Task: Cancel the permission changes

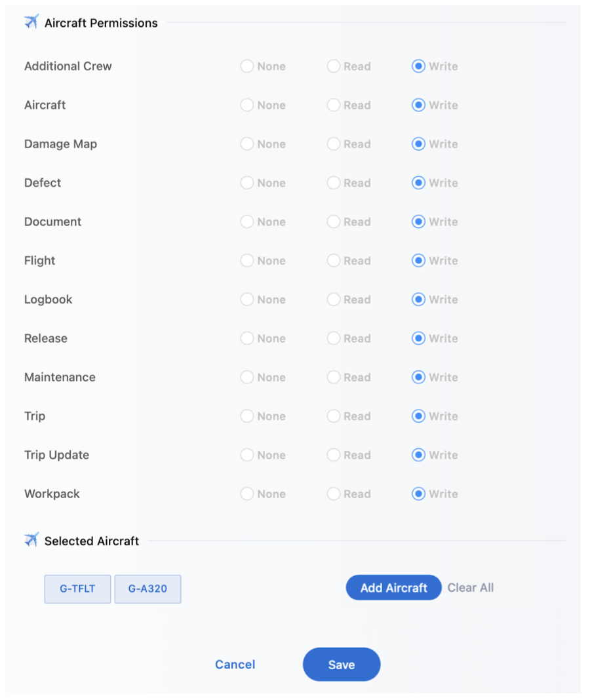Action: [235, 665]
